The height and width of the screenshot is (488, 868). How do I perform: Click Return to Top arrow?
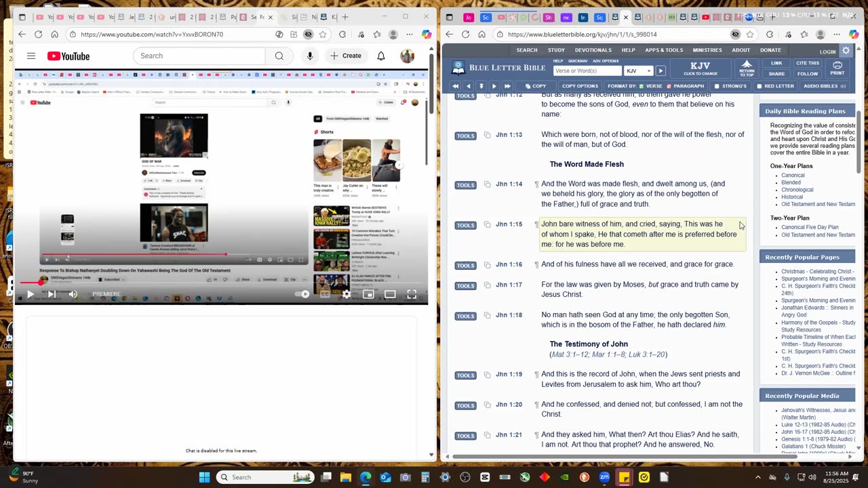click(747, 68)
